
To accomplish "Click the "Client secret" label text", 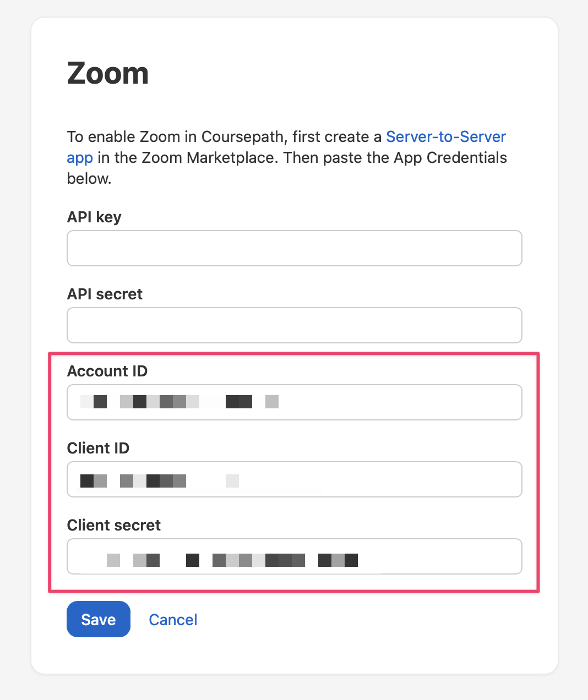I will (x=114, y=526).
